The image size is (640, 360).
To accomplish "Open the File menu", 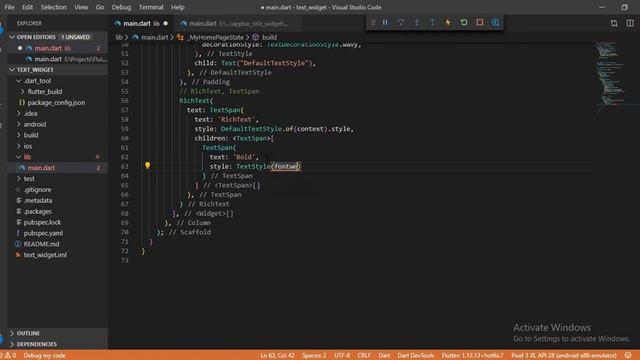I will pos(9,7).
